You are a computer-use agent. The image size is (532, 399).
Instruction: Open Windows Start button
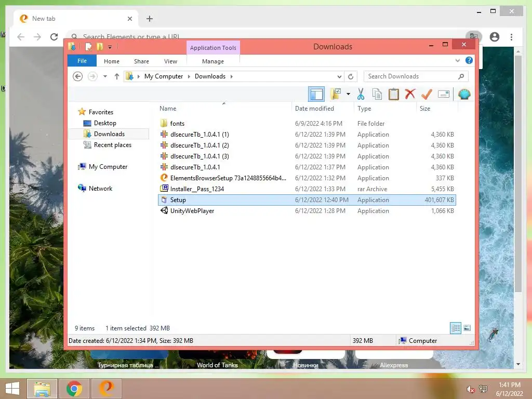tap(12, 389)
